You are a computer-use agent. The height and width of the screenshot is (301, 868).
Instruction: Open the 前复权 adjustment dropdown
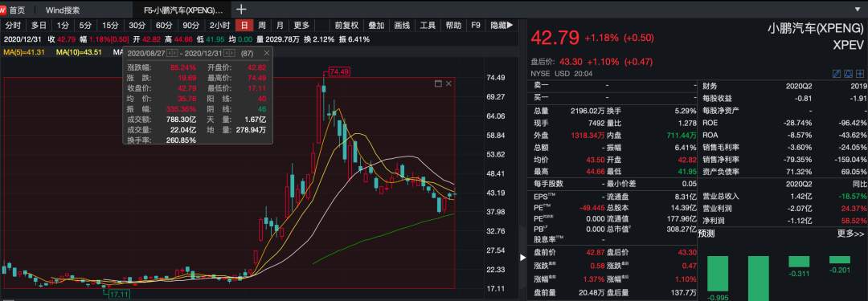[346, 26]
